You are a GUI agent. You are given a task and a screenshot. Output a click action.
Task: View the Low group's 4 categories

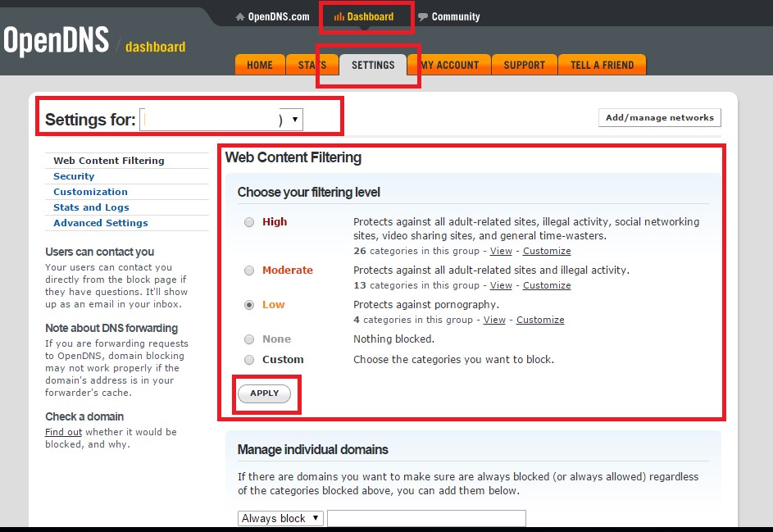(494, 320)
